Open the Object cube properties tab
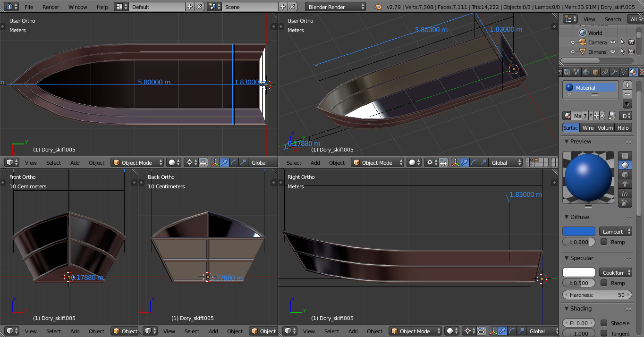 (x=595, y=72)
